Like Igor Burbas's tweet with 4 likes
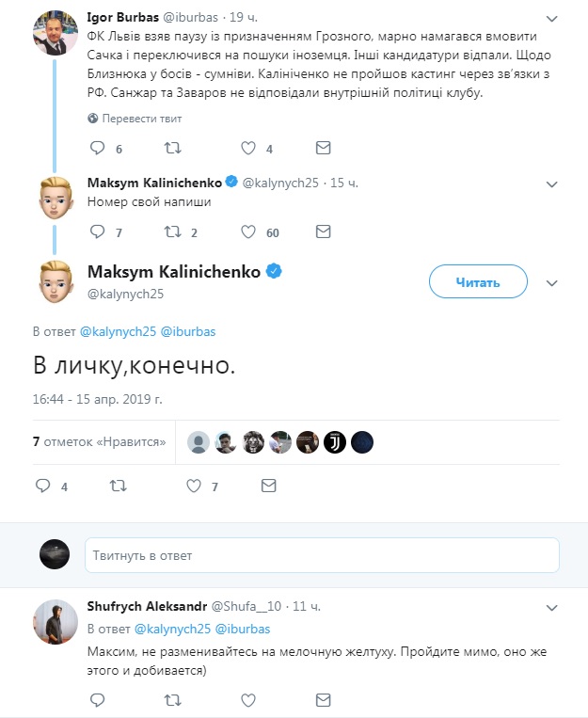The width and height of the screenshot is (588, 718). (248, 148)
